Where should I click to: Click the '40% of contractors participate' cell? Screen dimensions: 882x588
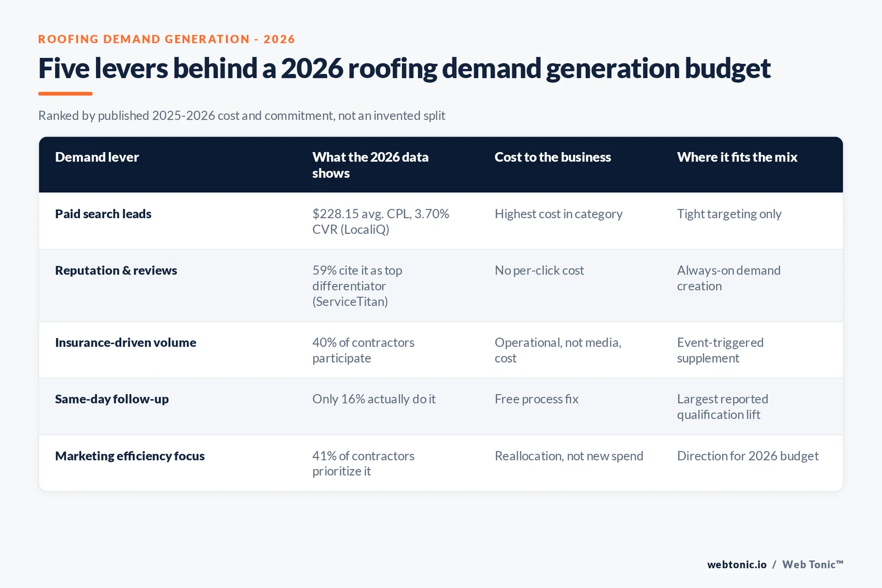tap(363, 350)
